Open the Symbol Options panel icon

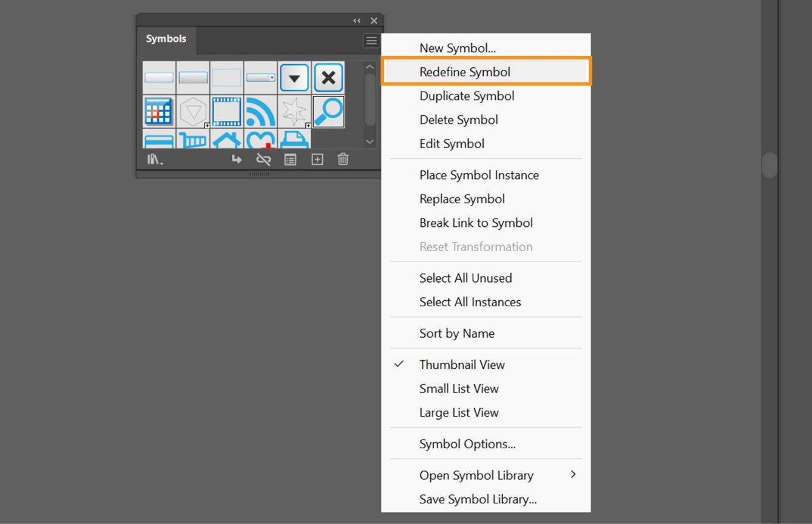pyautogui.click(x=291, y=160)
